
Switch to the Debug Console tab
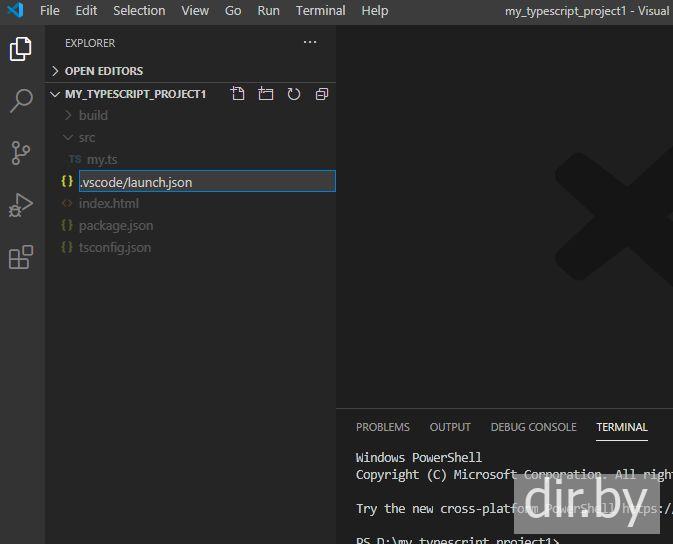[x=533, y=427]
